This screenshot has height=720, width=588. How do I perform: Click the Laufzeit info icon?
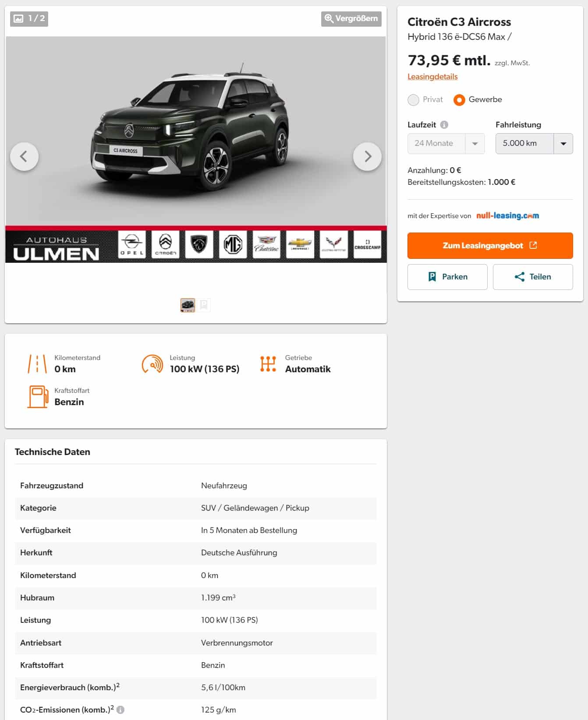point(444,125)
